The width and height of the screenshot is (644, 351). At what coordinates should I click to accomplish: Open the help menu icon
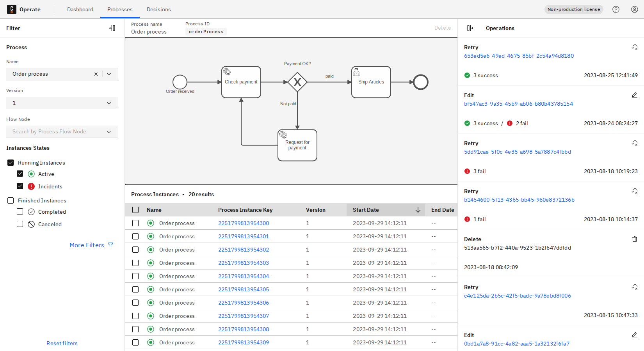pos(616,9)
